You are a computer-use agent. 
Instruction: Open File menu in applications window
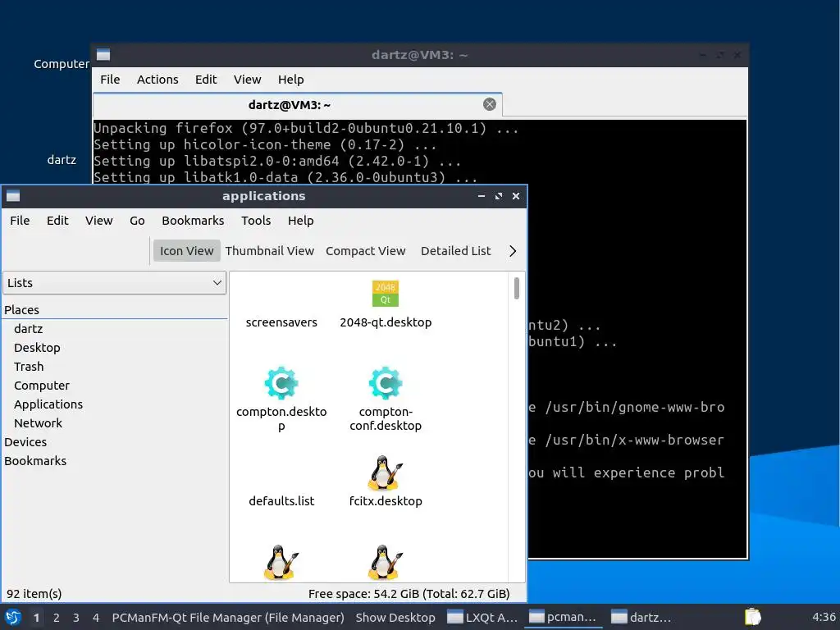click(20, 220)
